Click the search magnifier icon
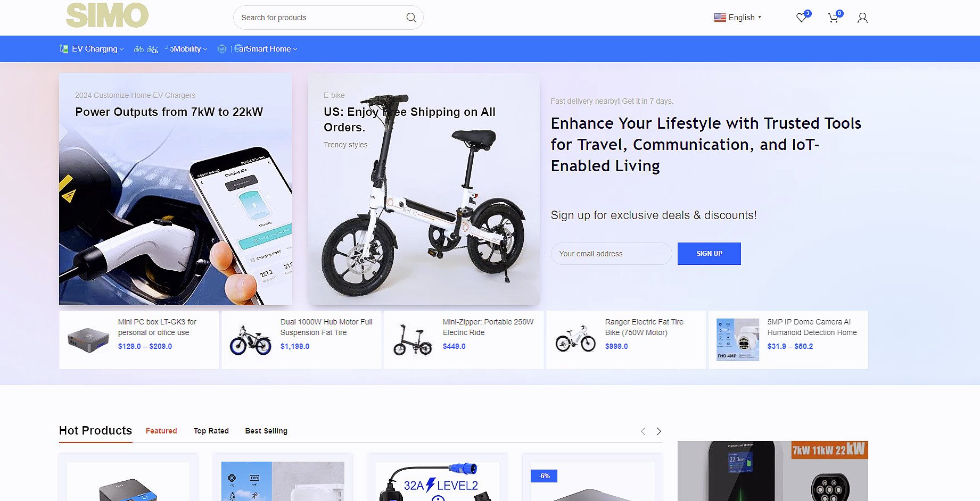This screenshot has height=501, width=980. pos(411,18)
